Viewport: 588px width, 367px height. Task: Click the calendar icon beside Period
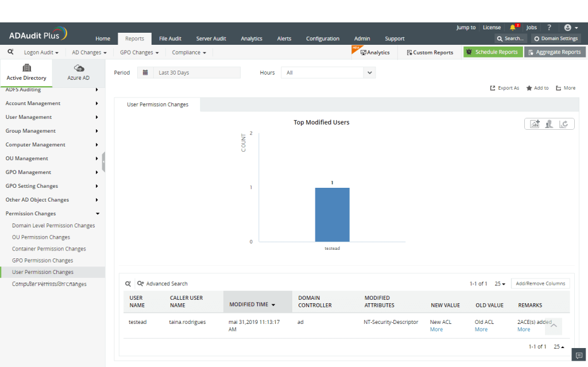[145, 73]
